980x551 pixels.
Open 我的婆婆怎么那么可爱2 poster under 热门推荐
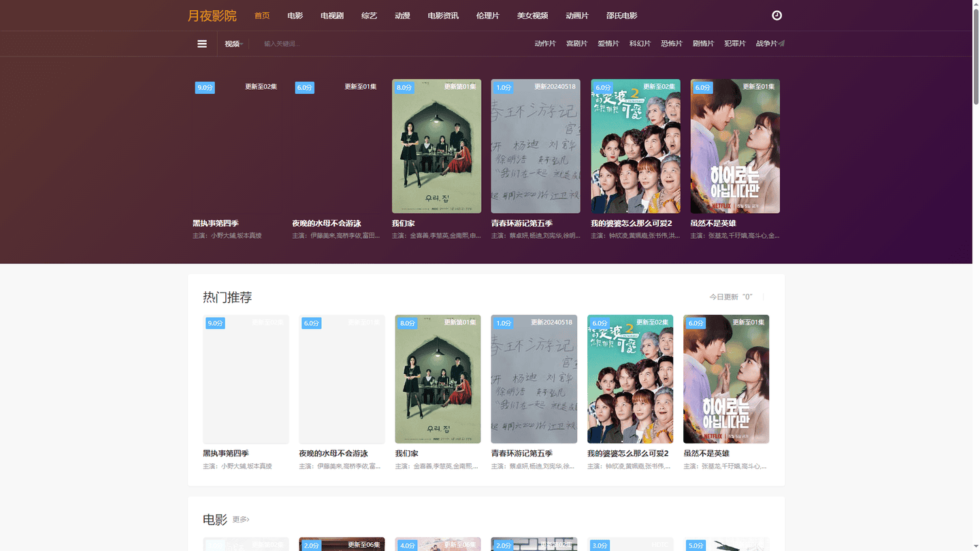pos(630,379)
